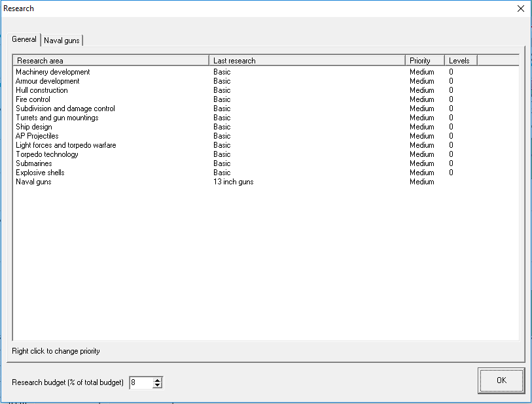Sort by Research area column header
Image resolution: width=532 pixels, height=404 pixels.
(110, 61)
